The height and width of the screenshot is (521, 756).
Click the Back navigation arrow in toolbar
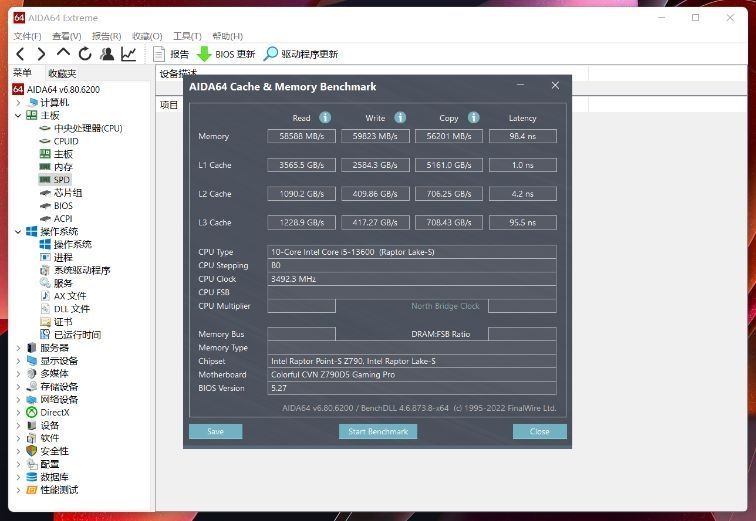point(20,54)
